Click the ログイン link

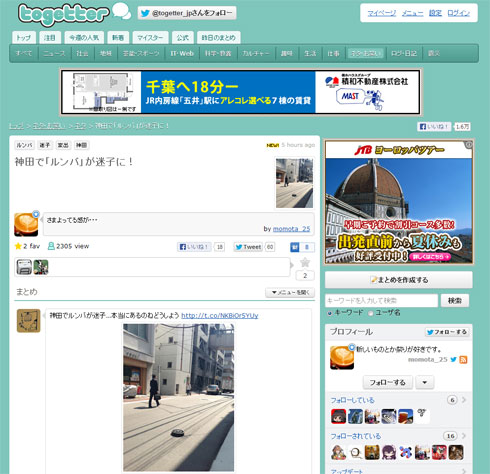coord(459,13)
